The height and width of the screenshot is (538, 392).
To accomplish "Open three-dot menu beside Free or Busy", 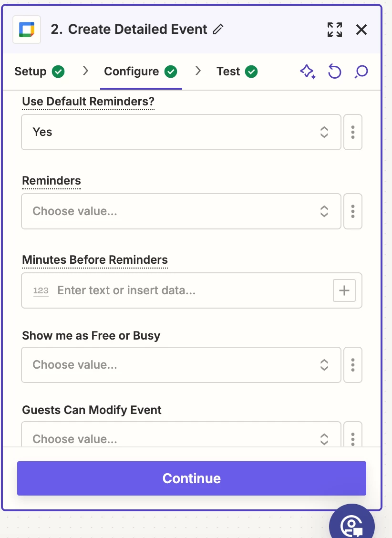I will pos(353,365).
